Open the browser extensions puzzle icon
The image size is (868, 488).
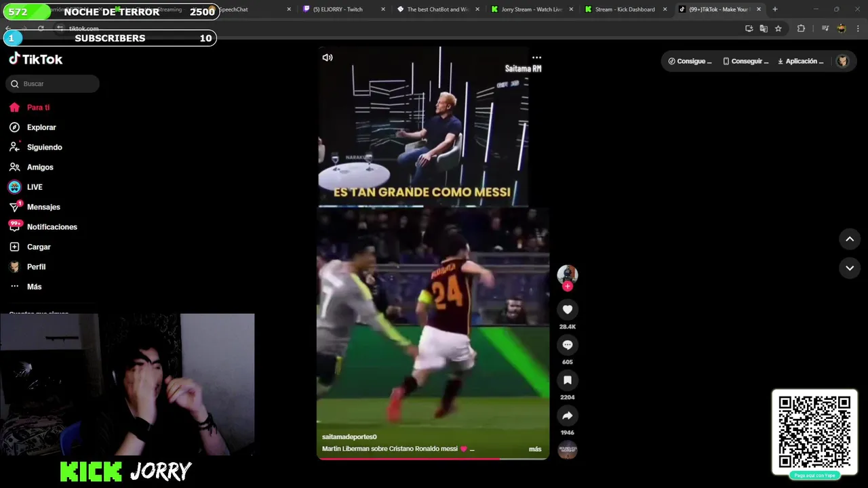coord(801,28)
